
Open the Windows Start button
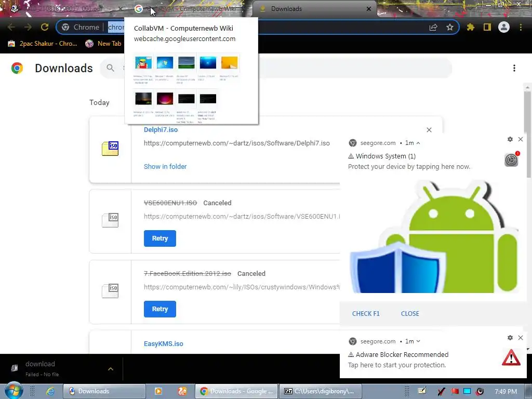pyautogui.click(x=14, y=391)
